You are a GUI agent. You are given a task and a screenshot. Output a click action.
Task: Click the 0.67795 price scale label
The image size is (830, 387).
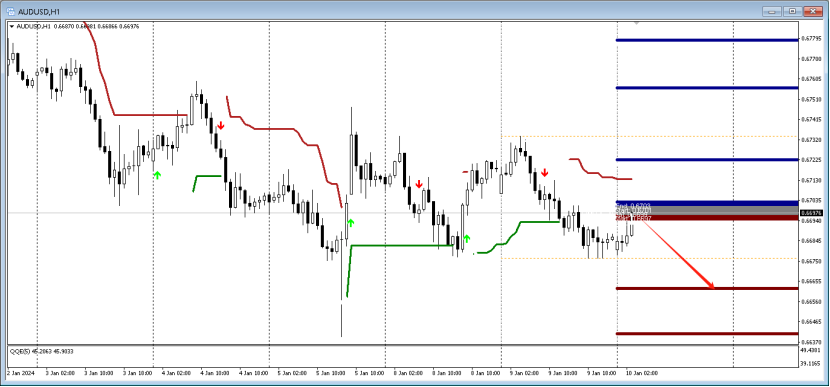811,39
